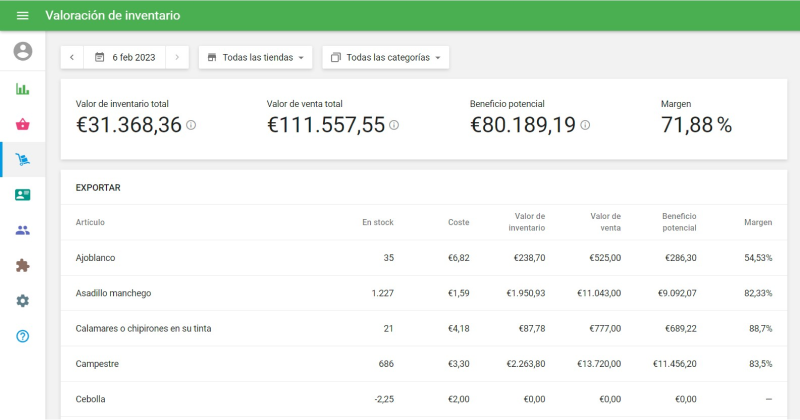Open the employees ID card section
This screenshot has height=420, width=800.
[22, 195]
